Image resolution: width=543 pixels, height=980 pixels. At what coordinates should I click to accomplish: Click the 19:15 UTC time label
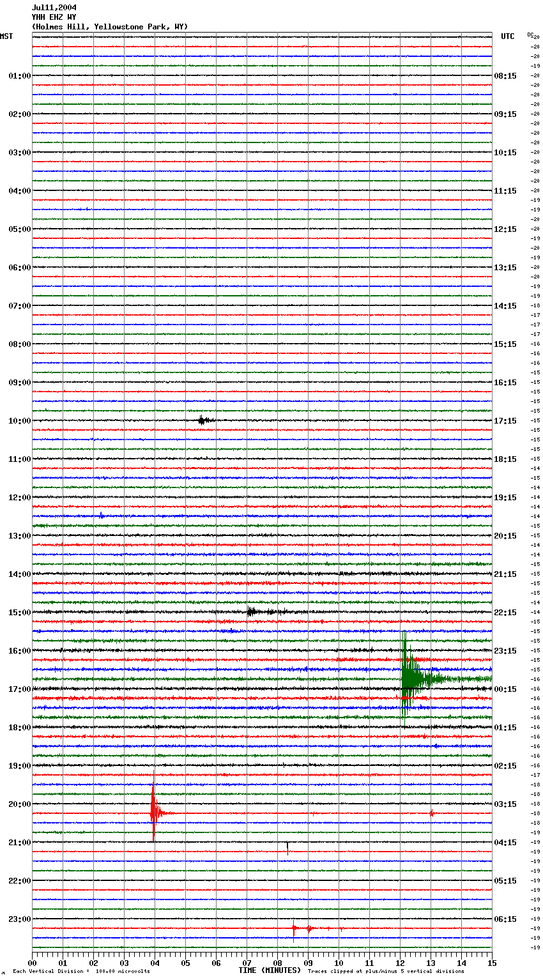505,498
